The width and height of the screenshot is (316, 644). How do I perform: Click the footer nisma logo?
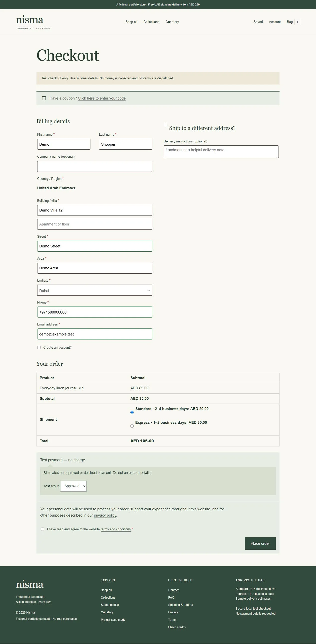[29, 584]
